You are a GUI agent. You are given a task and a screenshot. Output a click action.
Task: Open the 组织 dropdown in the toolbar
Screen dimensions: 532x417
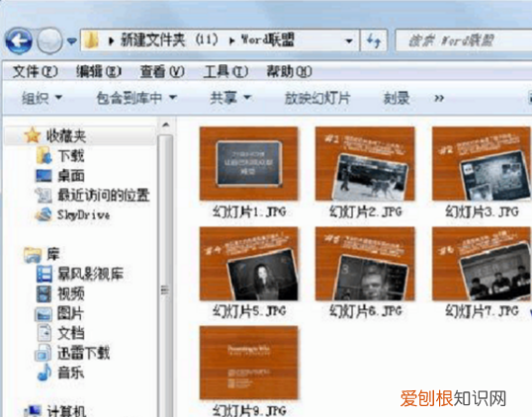pyautogui.click(x=42, y=98)
